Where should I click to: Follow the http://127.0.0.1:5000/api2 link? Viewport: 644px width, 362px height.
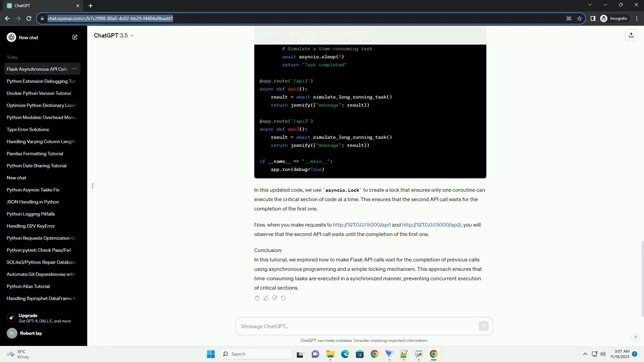coord(431,225)
